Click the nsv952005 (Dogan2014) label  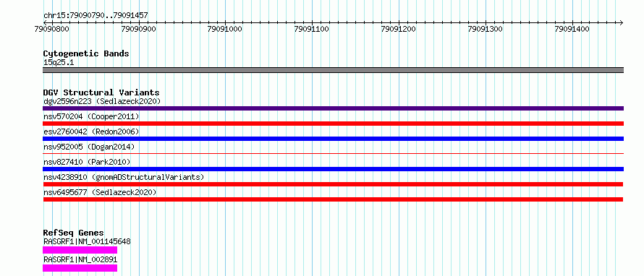(x=89, y=147)
